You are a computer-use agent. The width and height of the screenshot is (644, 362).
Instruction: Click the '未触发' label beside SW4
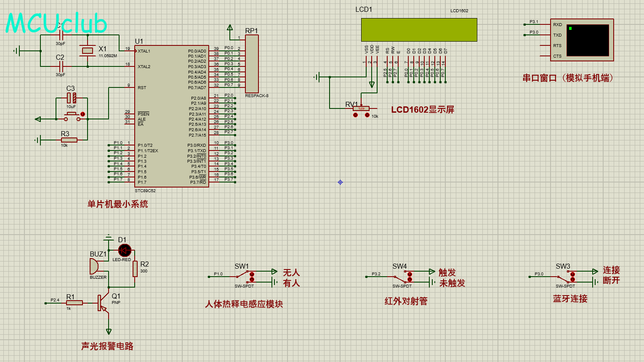pyautogui.click(x=452, y=283)
